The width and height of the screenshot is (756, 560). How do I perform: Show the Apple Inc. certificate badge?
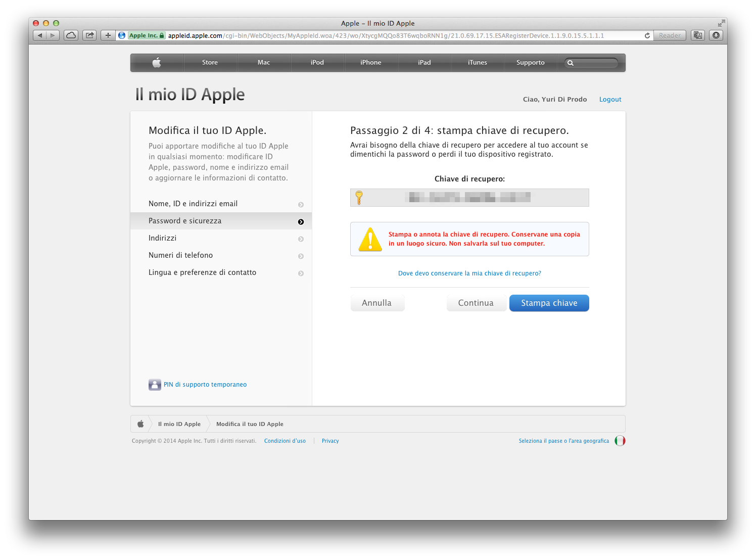(x=147, y=35)
